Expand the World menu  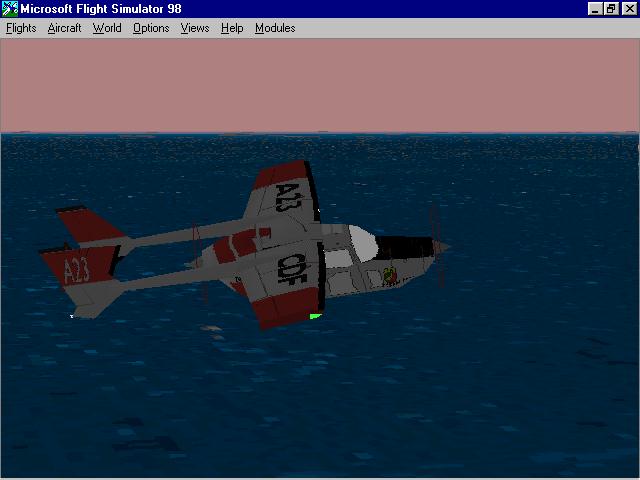coord(107,28)
